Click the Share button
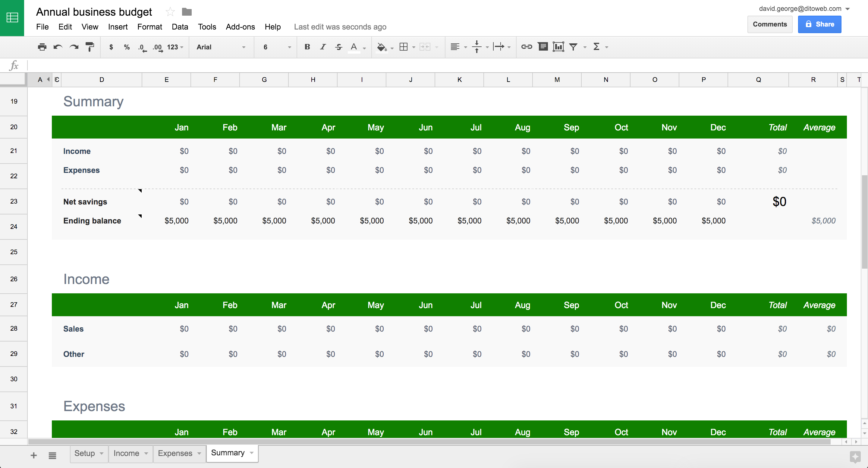The width and height of the screenshot is (868, 468). [x=821, y=24]
